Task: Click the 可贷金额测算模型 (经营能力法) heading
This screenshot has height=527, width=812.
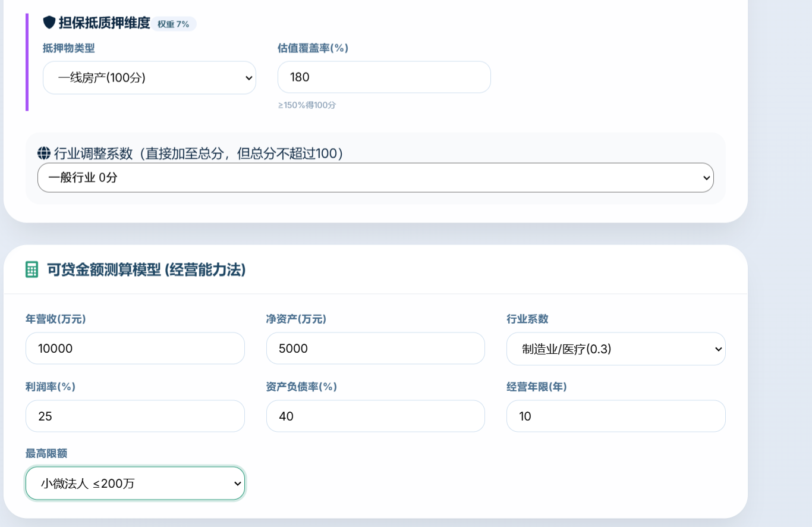Action: 146,269
